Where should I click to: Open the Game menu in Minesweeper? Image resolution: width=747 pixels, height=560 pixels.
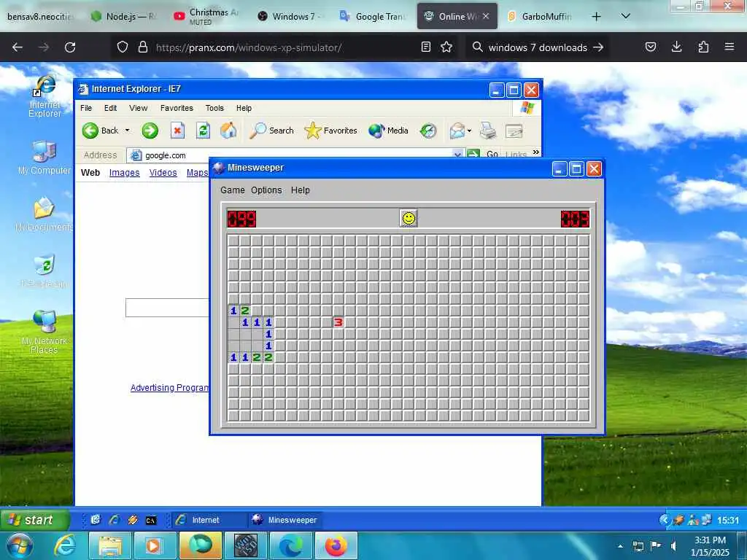point(233,190)
